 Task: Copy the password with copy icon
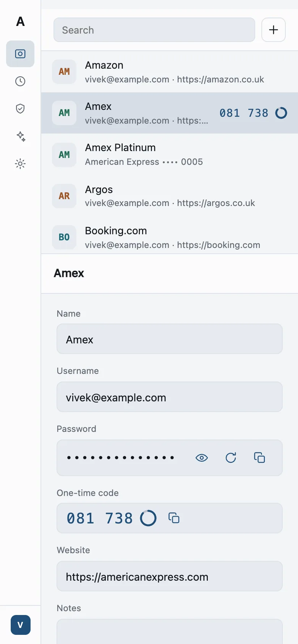259,457
